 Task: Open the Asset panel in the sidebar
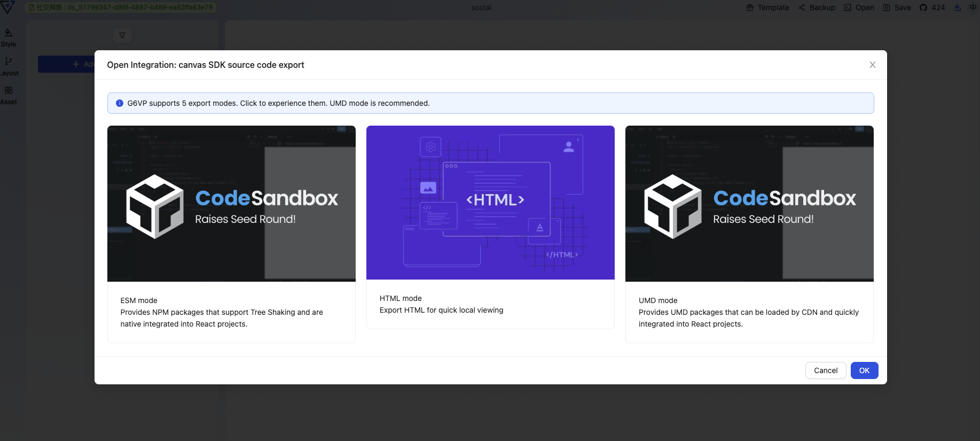9,96
